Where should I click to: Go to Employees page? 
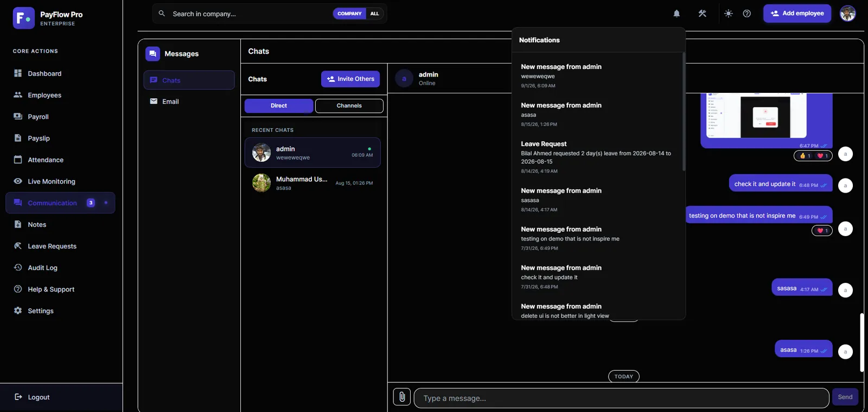[x=60, y=95]
